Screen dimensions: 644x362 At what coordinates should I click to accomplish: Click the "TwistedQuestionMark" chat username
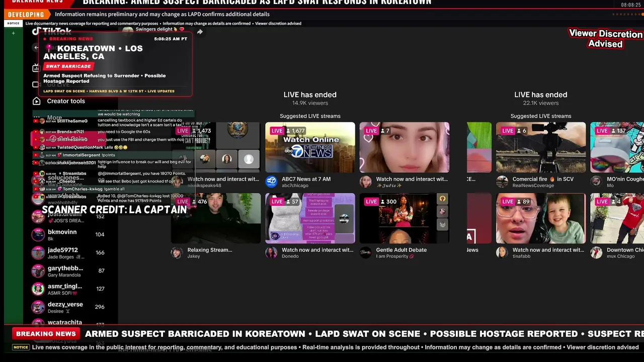click(x=80, y=147)
